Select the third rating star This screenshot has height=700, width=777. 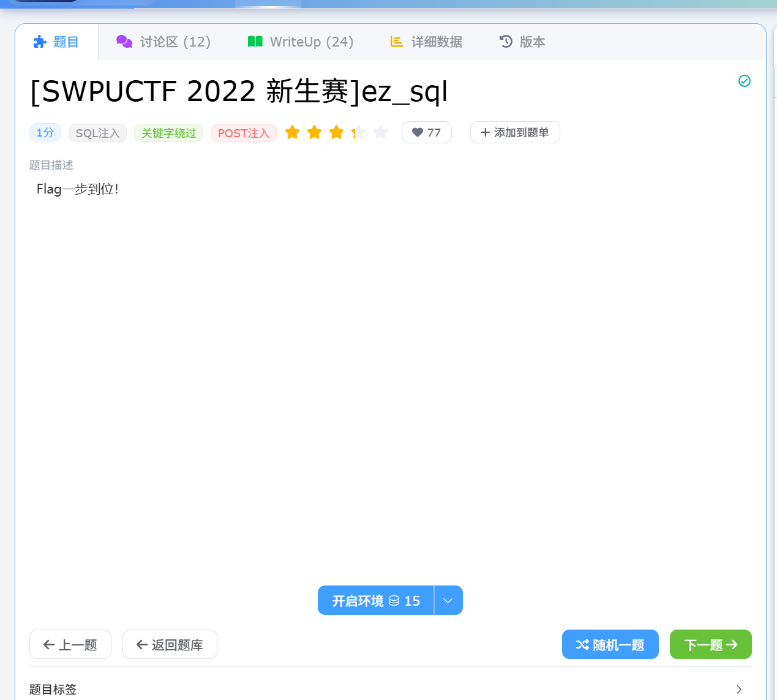[x=337, y=132]
